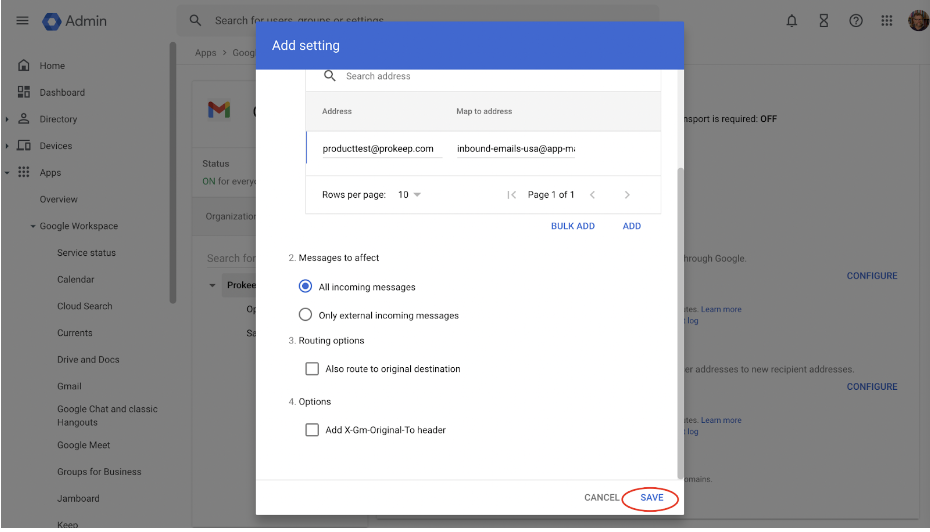
Task: Open Service status page
Action: click(87, 253)
